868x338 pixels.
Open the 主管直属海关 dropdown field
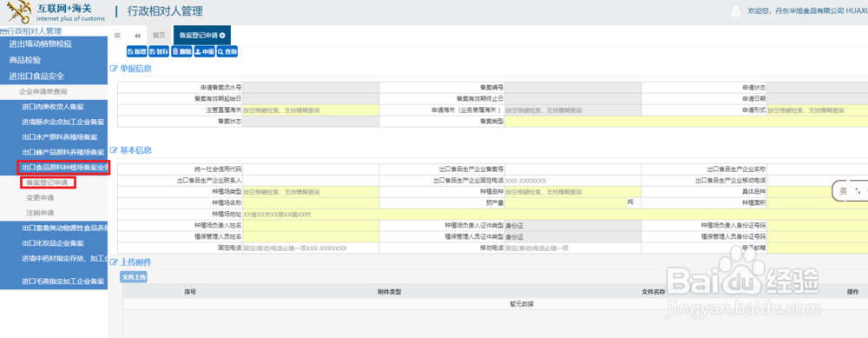pos(311,110)
